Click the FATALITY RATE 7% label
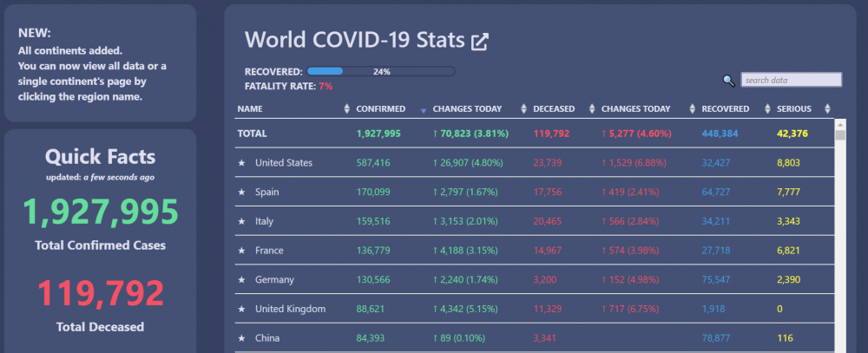 [288, 87]
